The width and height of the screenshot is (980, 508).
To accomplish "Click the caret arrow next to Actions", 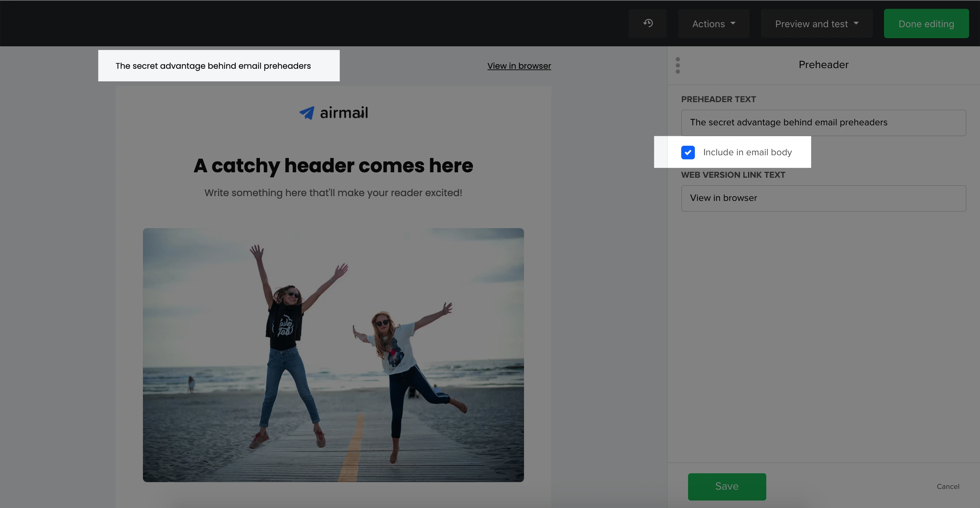I will [733, 23].
